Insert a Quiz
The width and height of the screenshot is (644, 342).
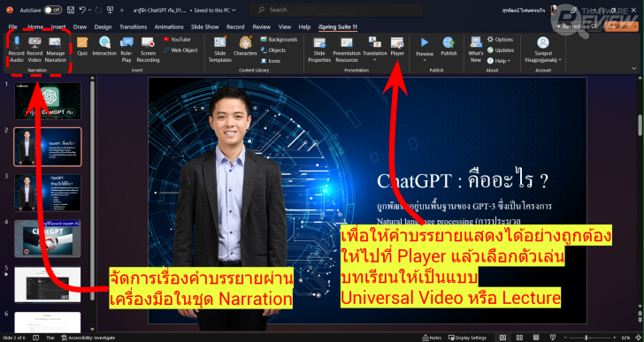coord(82,46)
